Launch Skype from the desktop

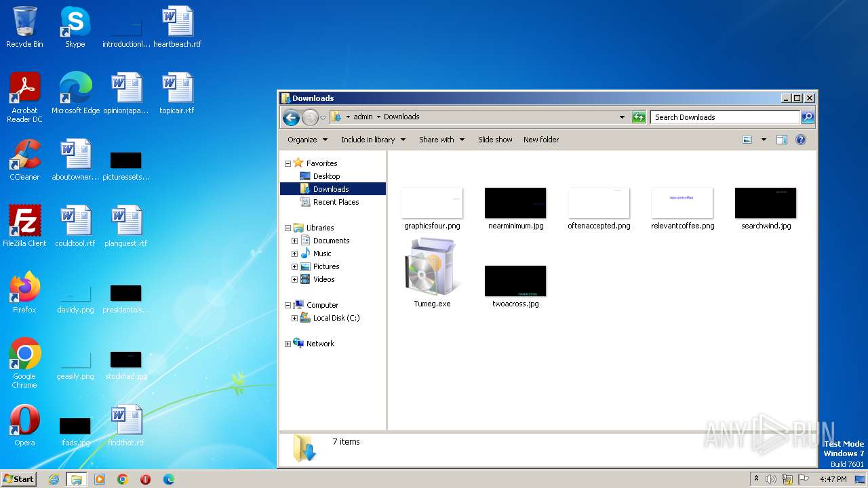[75, 27]
